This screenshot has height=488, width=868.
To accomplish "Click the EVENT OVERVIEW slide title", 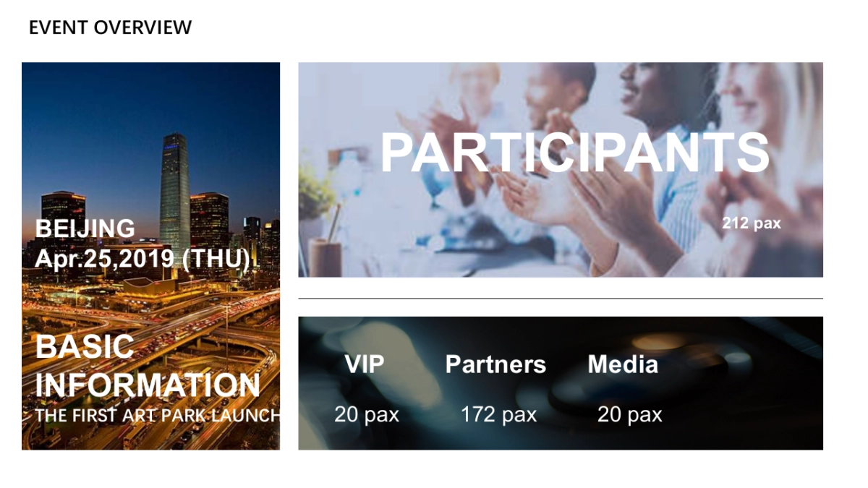I will (x=110, y=27).
